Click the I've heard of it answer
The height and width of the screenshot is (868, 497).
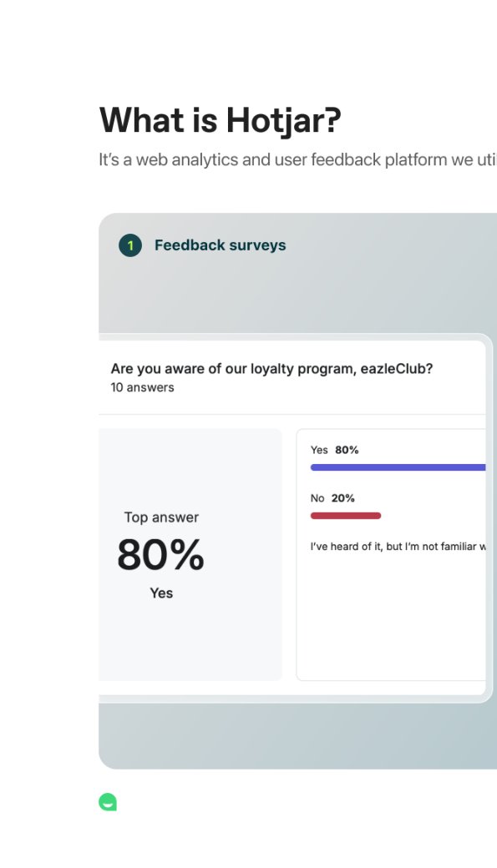pos(398,547)
